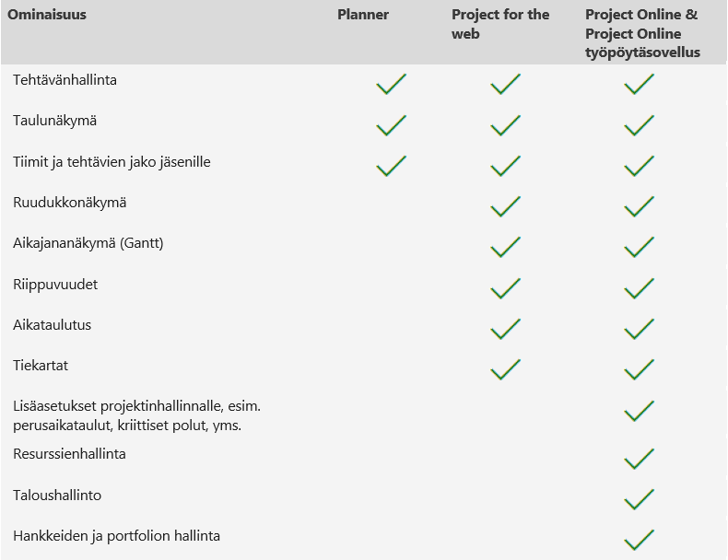Image resolution: width=728 pixels, height=560 pixels.
Task: Click Project Online checkmark in Aikajananäkymä (Gantt) row
Action: [x=639, y=247]
